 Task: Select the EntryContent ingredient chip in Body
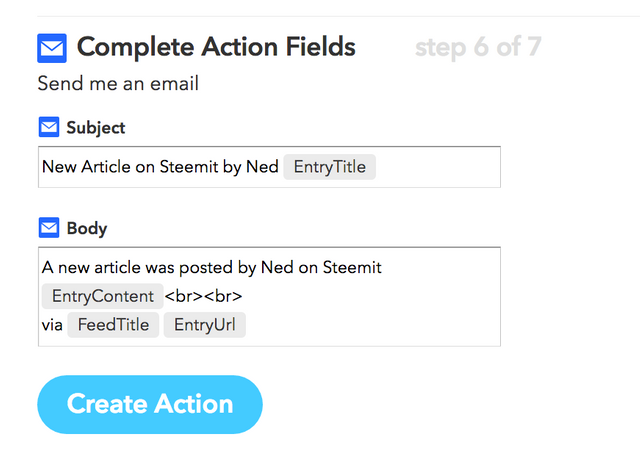(101, 296)
